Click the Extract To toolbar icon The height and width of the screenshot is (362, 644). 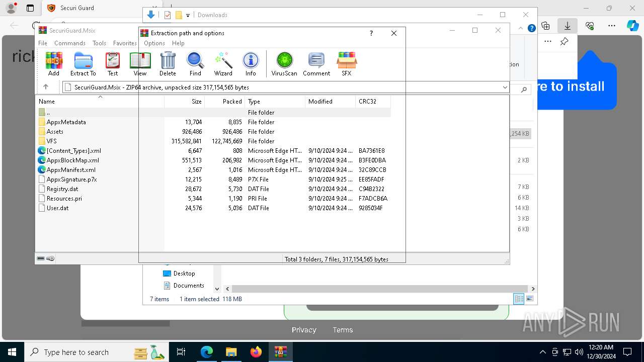[83, 64]
